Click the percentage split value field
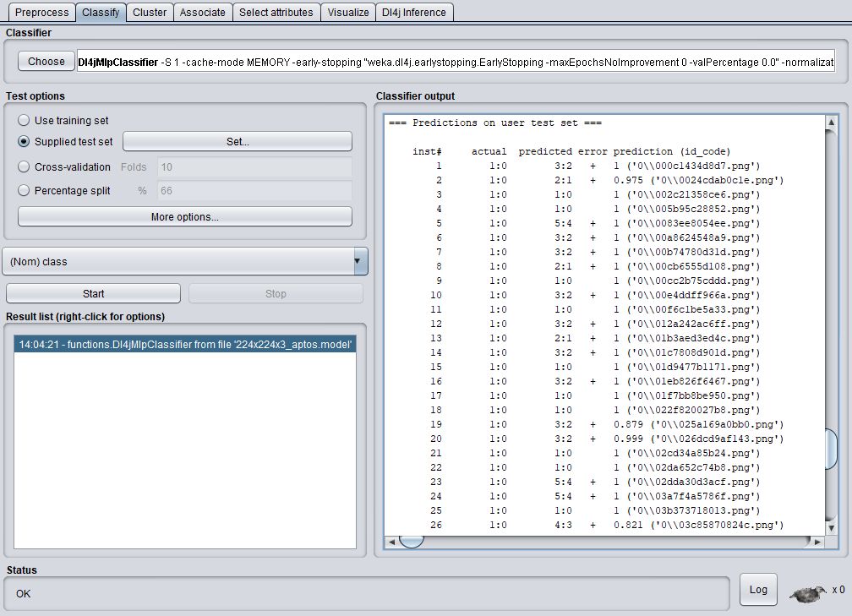 click(254, 191)
